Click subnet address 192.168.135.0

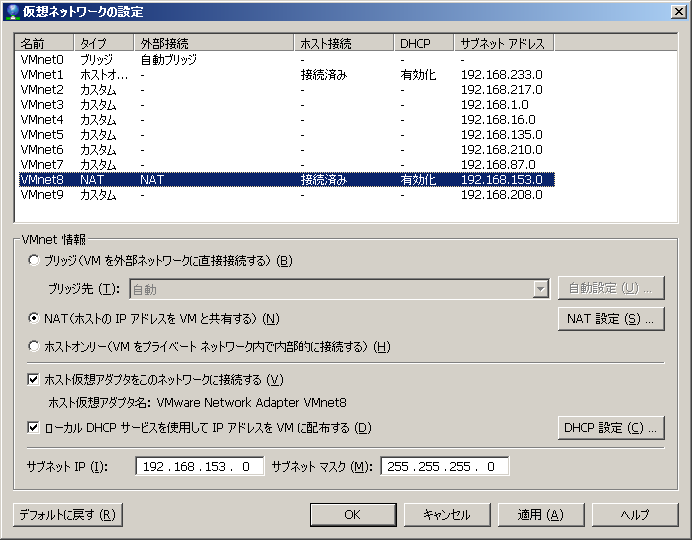[x=501, y=135]
